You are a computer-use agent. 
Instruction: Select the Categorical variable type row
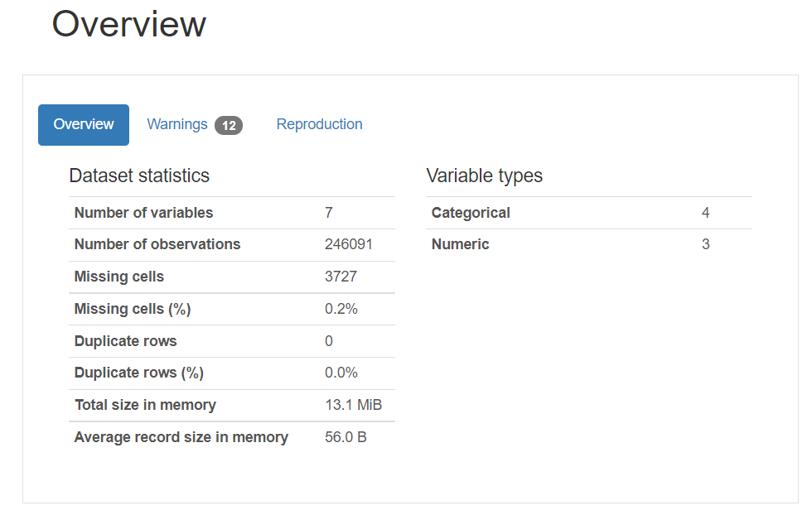point(470,213)
